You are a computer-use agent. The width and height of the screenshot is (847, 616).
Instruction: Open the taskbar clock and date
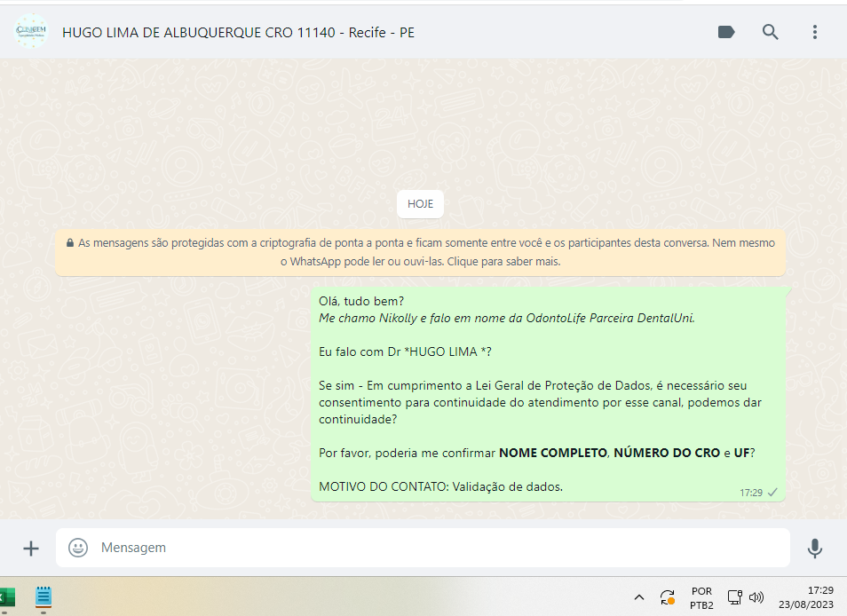806,597
